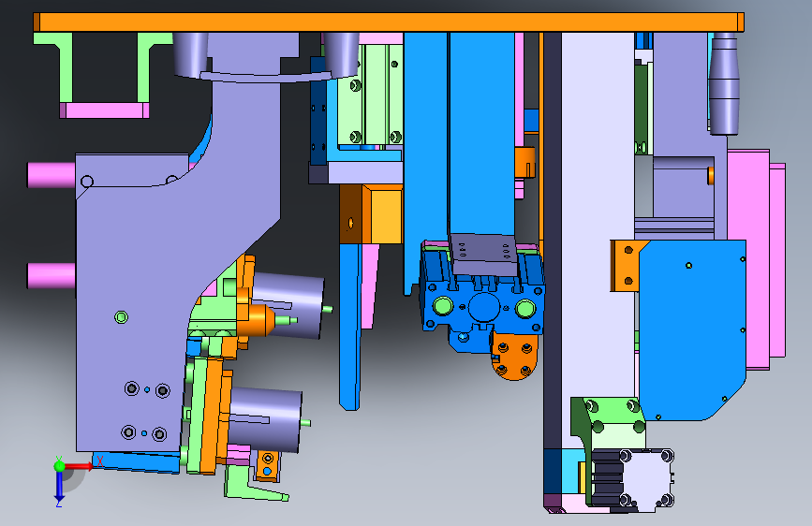Select the light green pneumatic cylinder up top
This screenshot has width=812, height=526.
click(370, 94)
